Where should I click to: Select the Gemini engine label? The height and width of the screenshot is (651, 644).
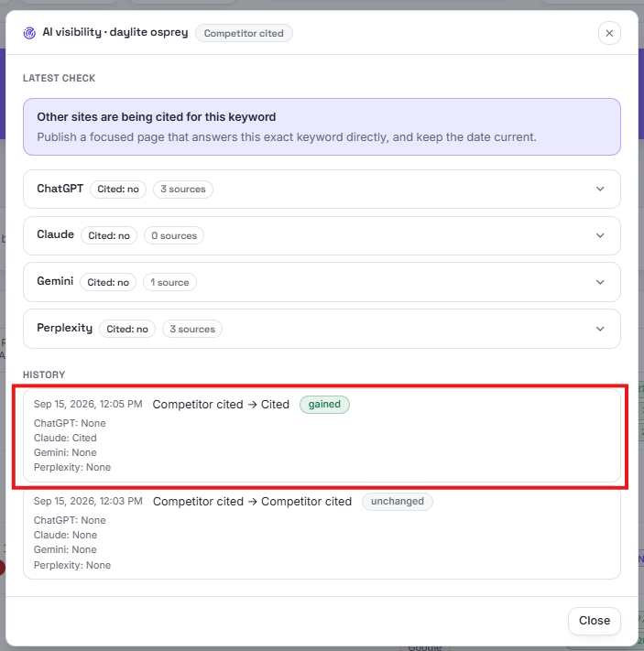[x=55, y=281]
